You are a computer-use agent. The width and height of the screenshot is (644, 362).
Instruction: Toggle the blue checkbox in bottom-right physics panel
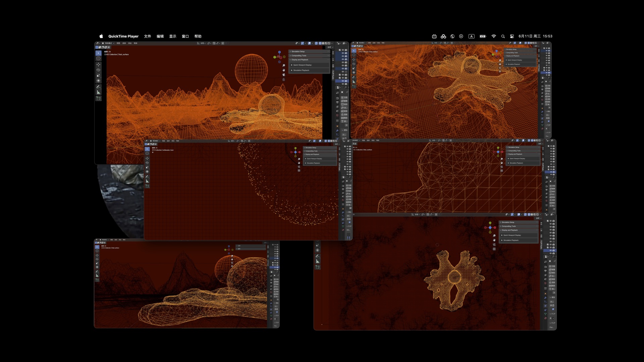tap(553, 309)
